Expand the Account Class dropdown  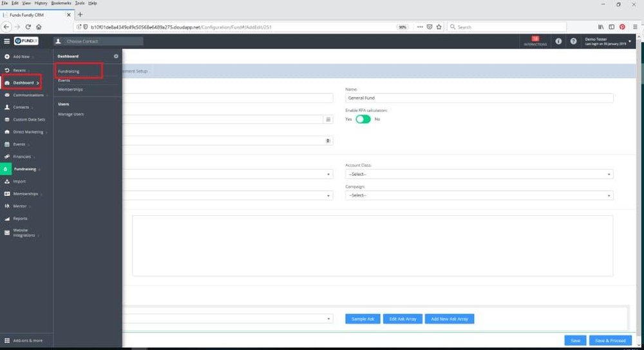(x=479, y=175)
